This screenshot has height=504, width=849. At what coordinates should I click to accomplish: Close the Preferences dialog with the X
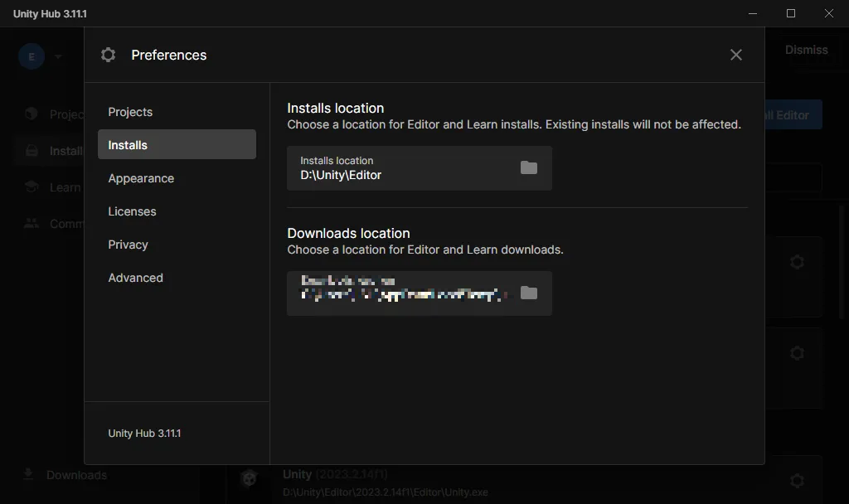(x=736, y=55)
